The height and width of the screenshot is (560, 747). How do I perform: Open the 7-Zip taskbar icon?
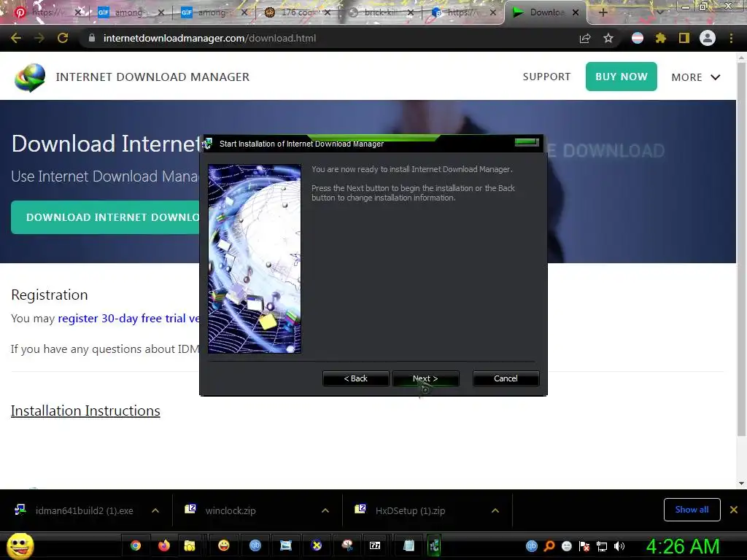tap(375, 545)
